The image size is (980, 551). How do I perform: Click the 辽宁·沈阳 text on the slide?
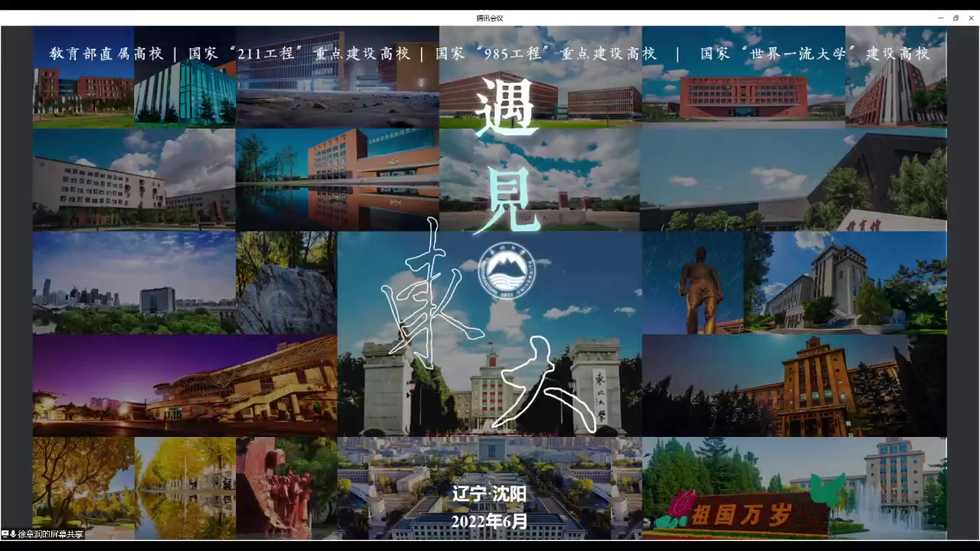coord(489,494)
